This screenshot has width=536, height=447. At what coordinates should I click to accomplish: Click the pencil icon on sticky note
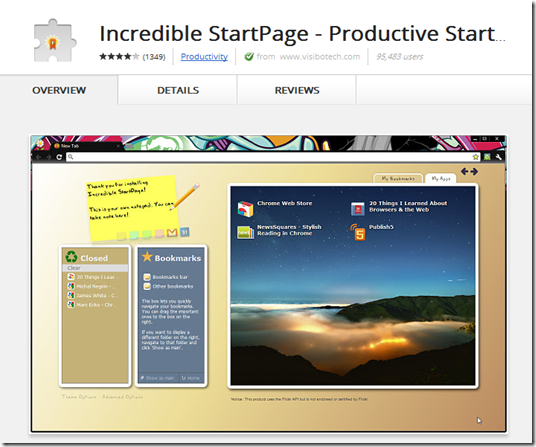(x=185, y=196)
